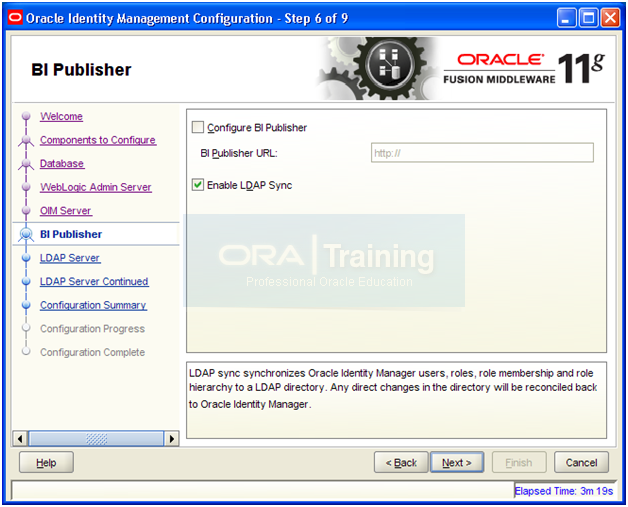Screen dimensions: 628x507
Task: Jump to the Database step
Action: [62, 163]
